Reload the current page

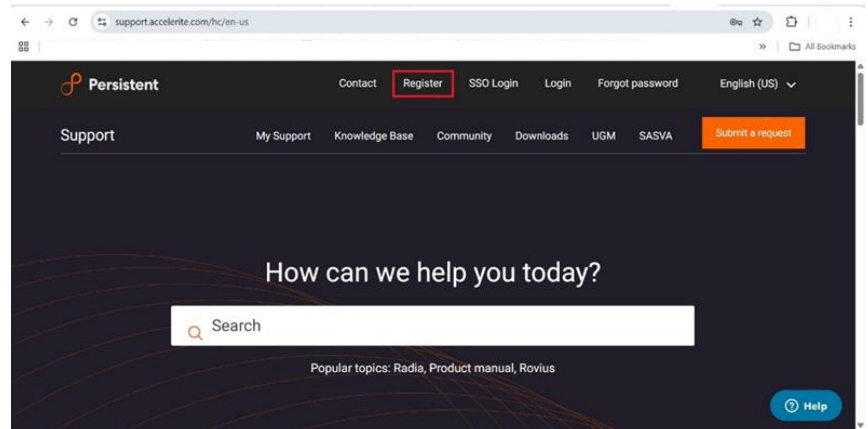pyautogui.click(x=73, y=22)
